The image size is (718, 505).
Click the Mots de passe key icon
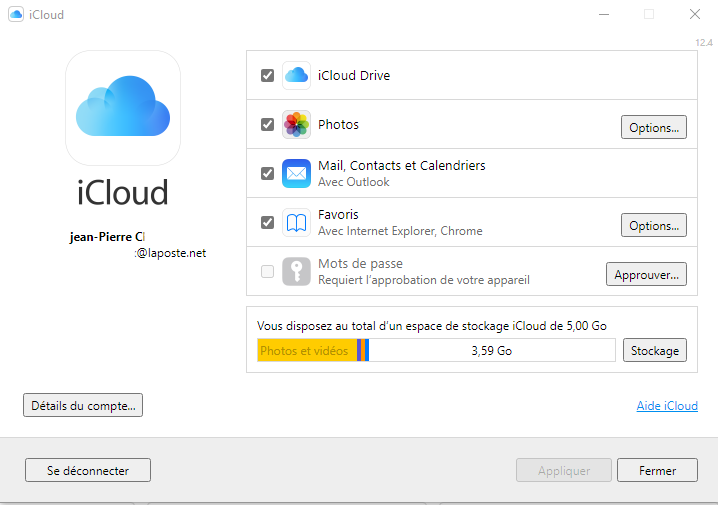pyautogui.click(x=296, y=271)
